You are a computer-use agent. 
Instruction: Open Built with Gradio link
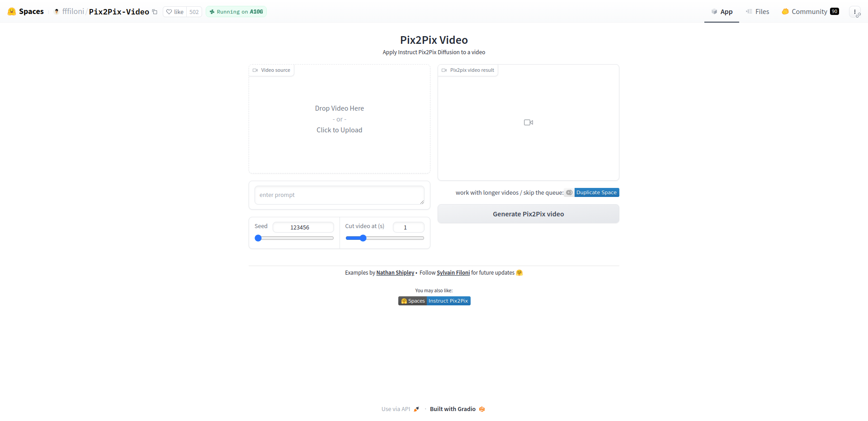(x=458, y=409)
